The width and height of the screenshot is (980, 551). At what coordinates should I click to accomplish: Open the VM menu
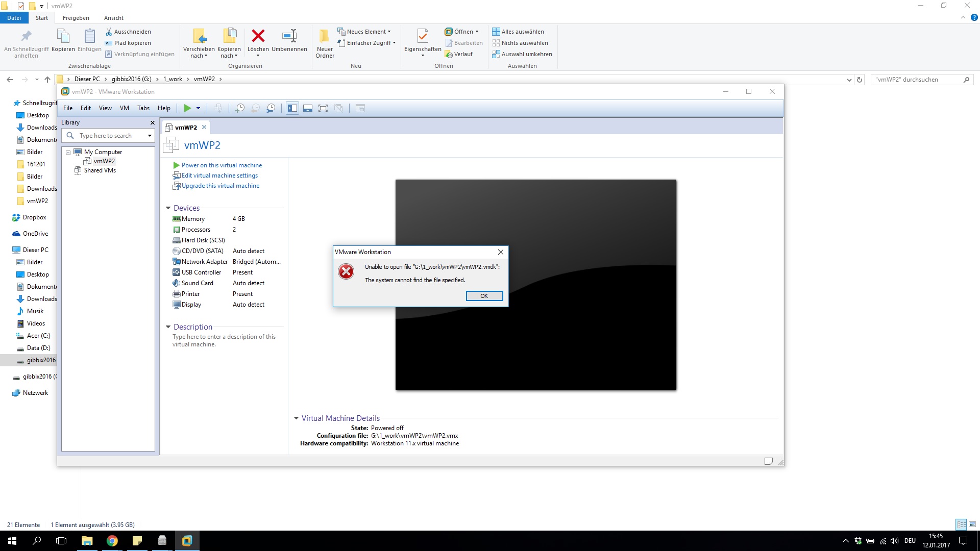(x=125, y=108)
